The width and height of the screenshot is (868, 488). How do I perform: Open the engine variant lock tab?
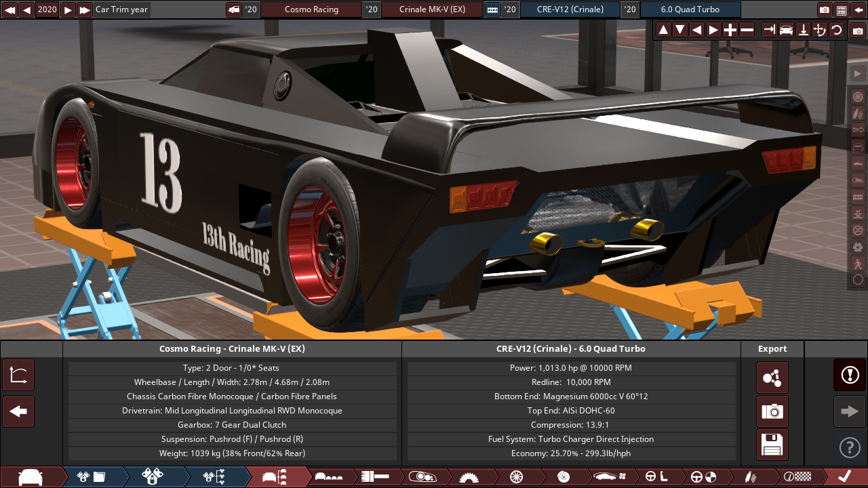point(153,477)
